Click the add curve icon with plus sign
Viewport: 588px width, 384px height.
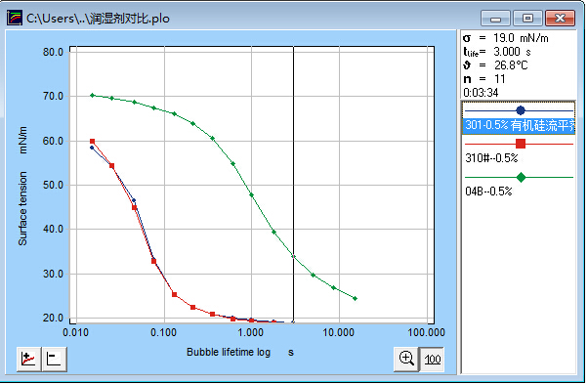point(29,360)
